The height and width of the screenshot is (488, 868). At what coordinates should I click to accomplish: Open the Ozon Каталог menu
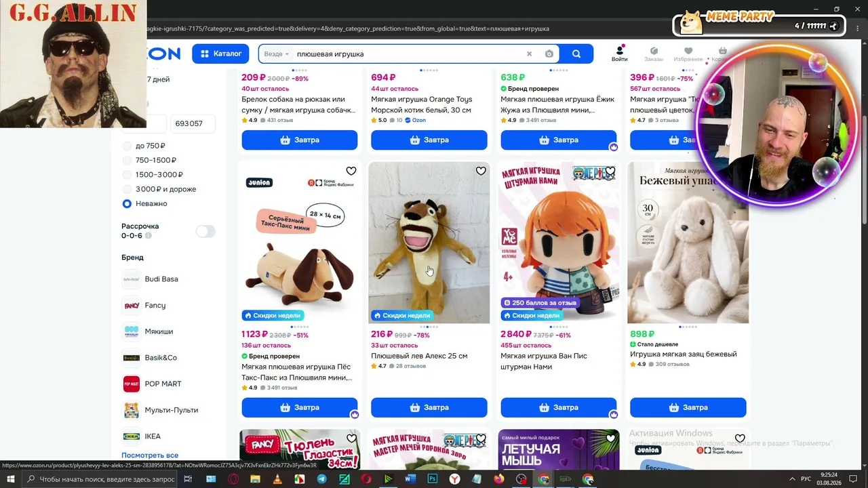pos(220,54)
